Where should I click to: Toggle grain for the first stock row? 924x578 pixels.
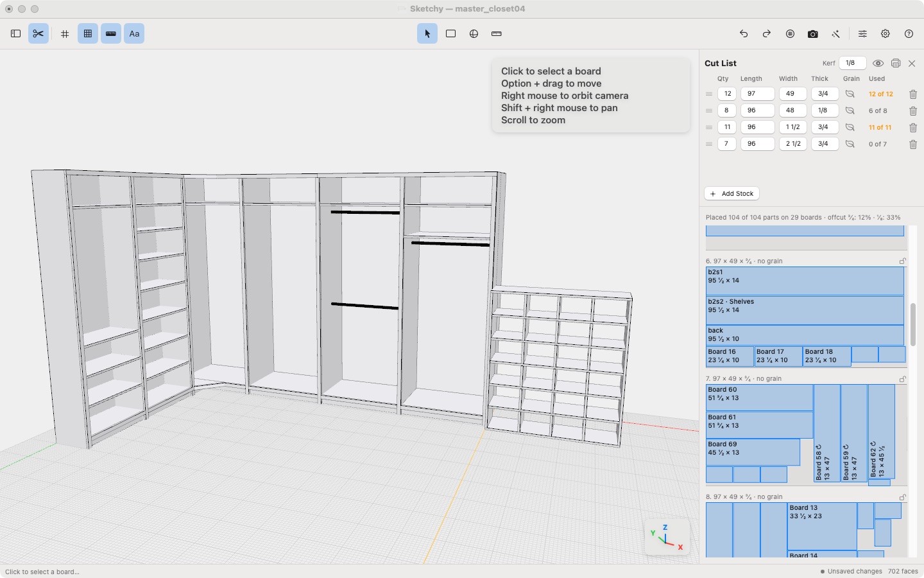pyautogui.click(x=850, y=94)
